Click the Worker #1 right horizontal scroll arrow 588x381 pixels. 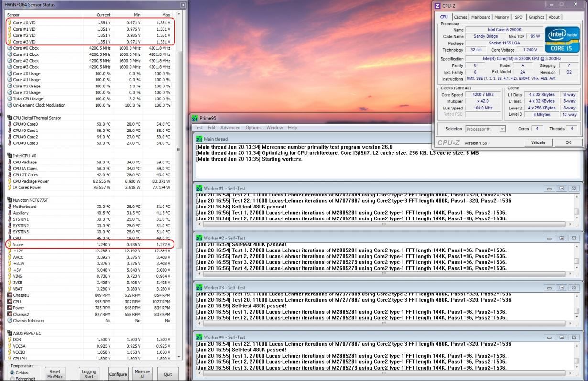tap(570, 224)
